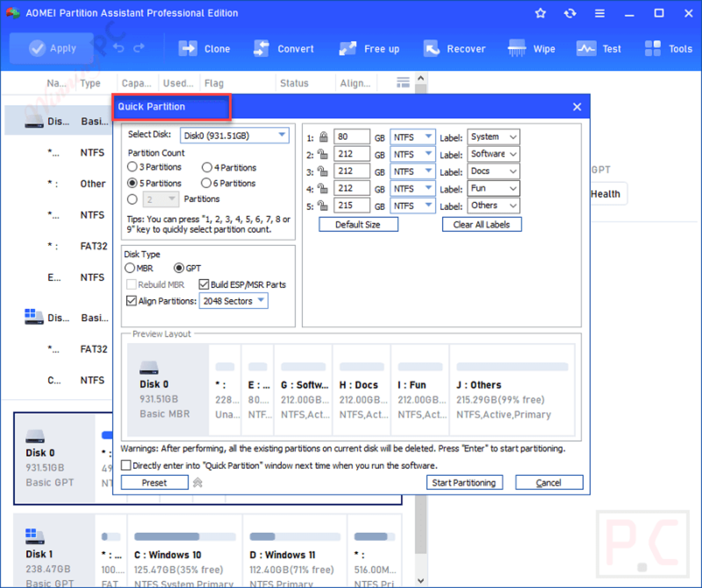This screenshot has height=588, width=702.
Task: Open the Test toolbar function
Action: click(x=599, y=48)
